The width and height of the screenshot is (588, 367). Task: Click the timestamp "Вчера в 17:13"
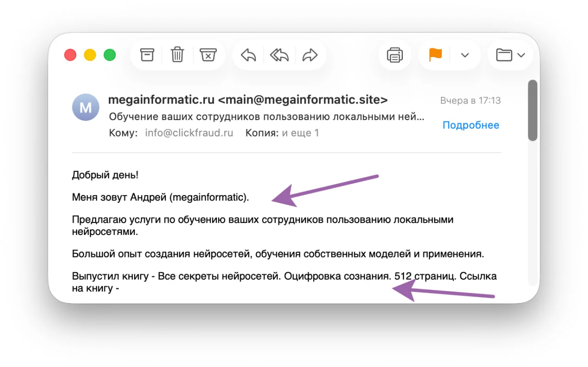[x=470, y=101]
